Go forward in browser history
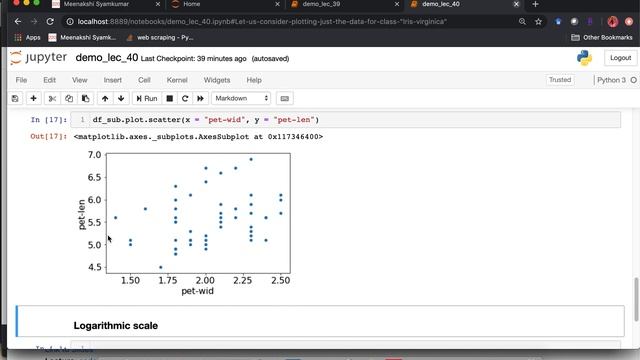The width and height of the screenshot is (640, 360). pyautogui.click(x=34, y=22)
